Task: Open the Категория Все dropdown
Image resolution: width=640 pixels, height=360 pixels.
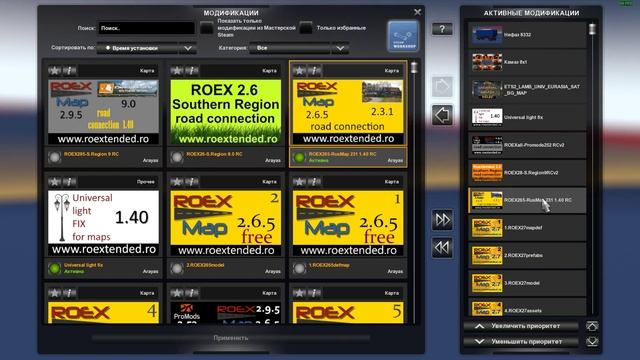Action: (x=299, y=48)
